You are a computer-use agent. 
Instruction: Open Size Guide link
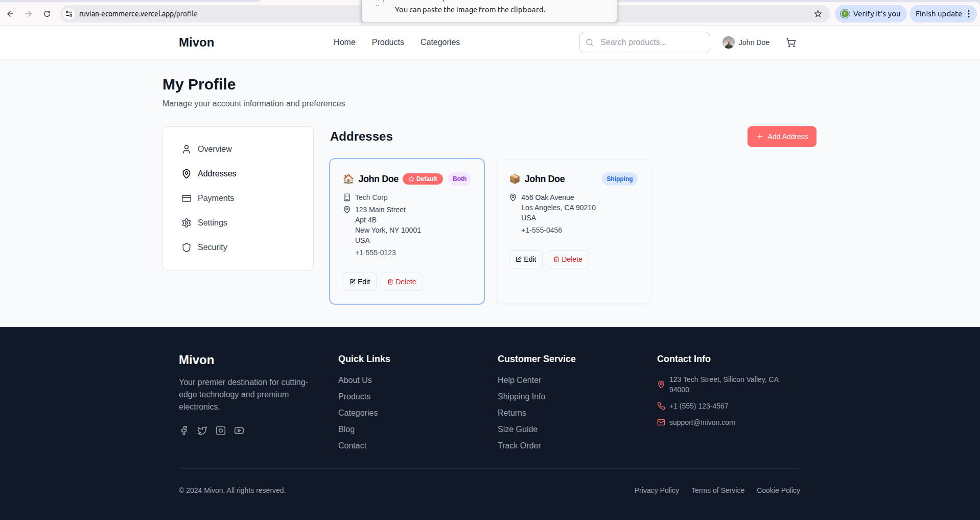coord(518,429)
